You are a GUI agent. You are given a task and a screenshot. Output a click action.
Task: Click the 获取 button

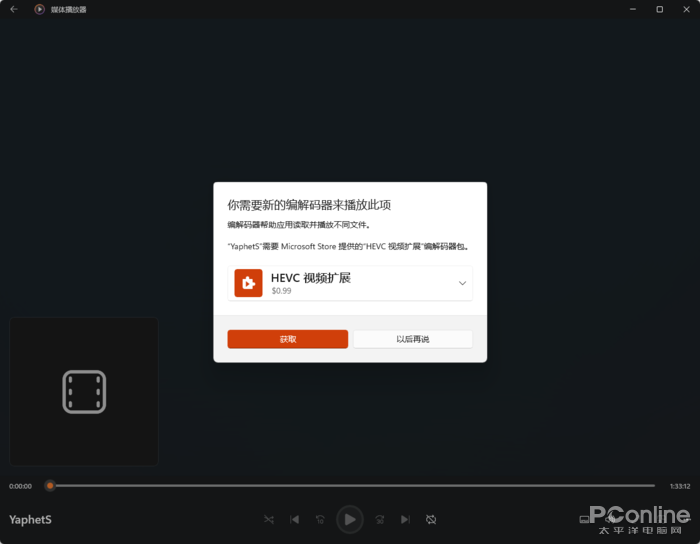[x=288, y=339]
